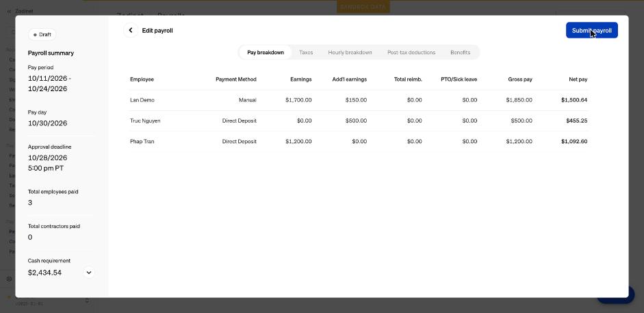The height and width of the screenshot is (313, 644).
Task: Click the $1,500.64 net pay value
Action: (x=574, y=100)
